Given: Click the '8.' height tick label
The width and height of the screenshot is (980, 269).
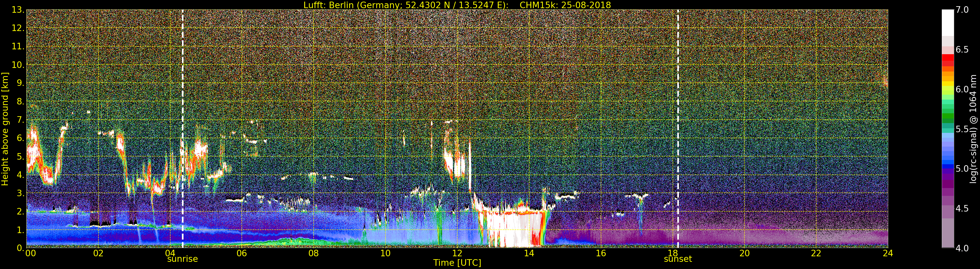Looking at the screenshot, I should (x=20, y=102).
